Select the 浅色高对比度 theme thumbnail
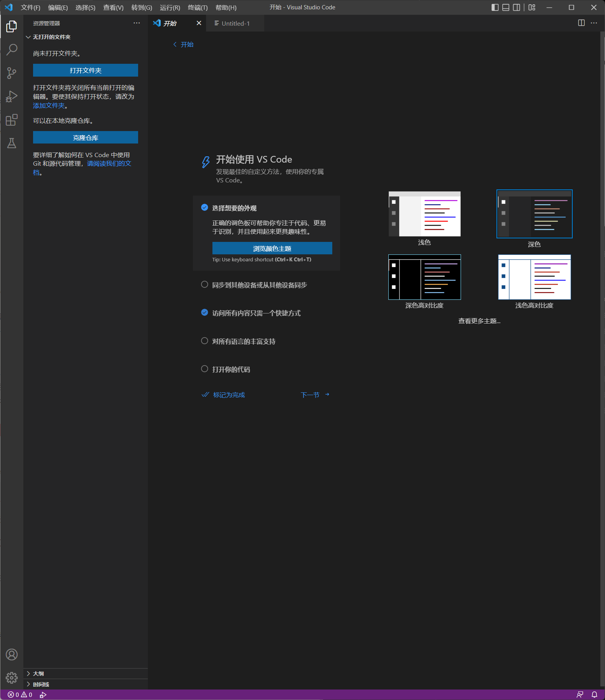Viewport: 605px width, 700px height. click(x=535, y=277)
